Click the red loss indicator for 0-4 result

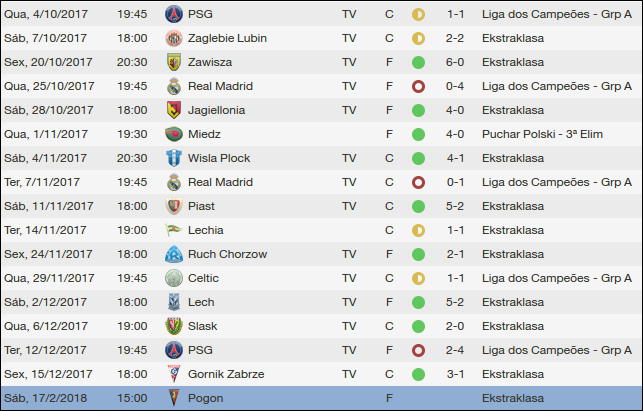coord(418,86)
